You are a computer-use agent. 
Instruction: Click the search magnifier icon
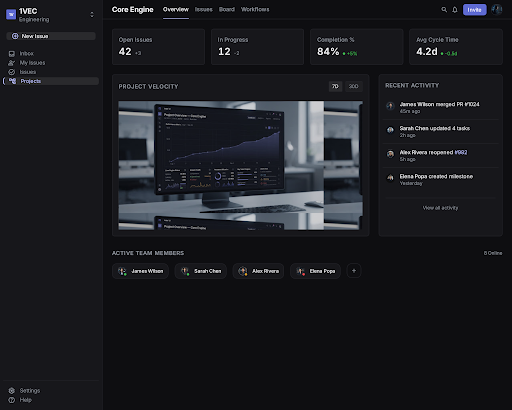pyautogui.click(x=444, y=10)
